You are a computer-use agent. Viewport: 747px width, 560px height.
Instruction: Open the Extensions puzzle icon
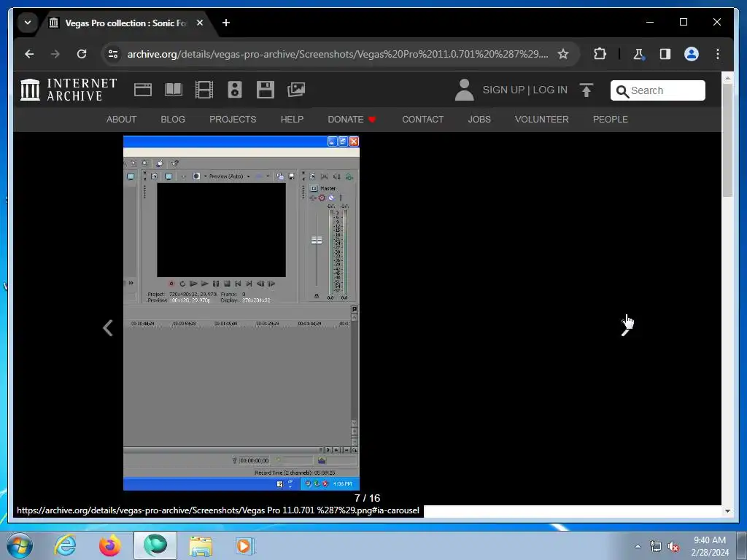coord(600,54)
